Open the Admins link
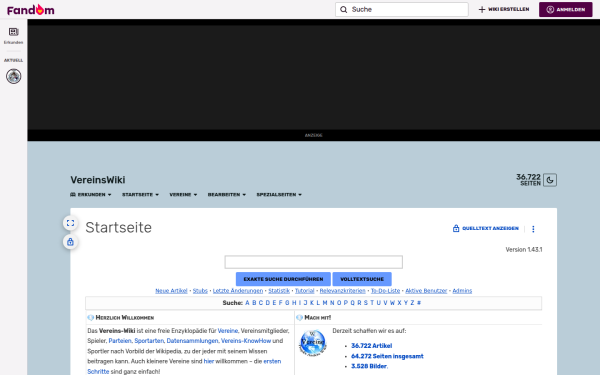This screenshot has width=600, height=375. (x=462, y=291)
